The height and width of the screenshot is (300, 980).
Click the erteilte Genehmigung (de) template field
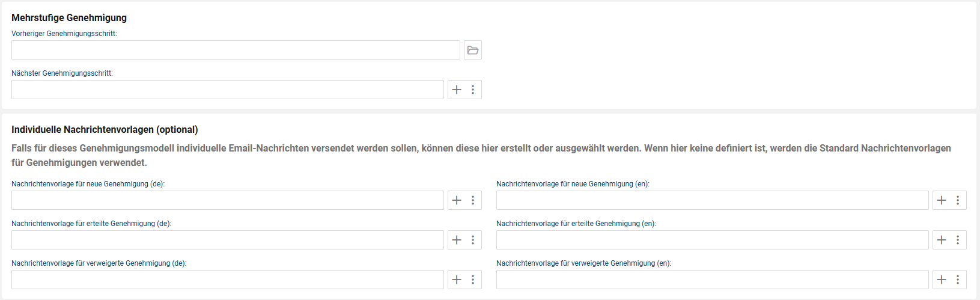tap(228, 240)
